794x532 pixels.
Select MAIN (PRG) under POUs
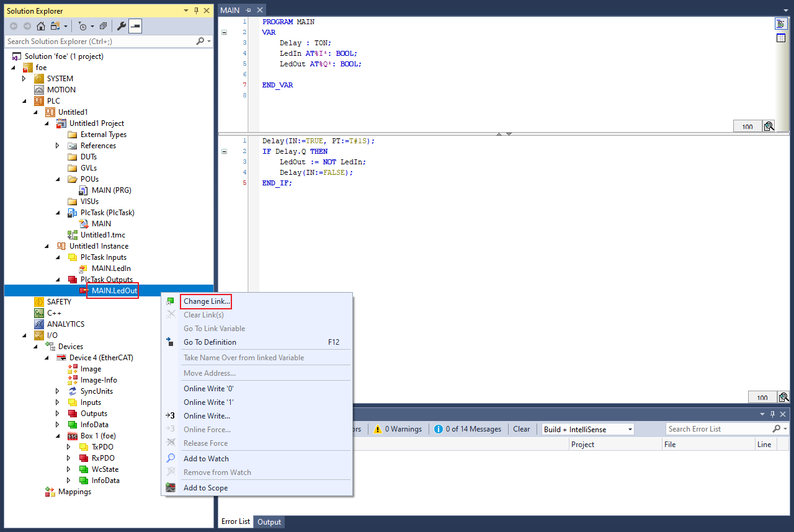click(x=111, y=190)
